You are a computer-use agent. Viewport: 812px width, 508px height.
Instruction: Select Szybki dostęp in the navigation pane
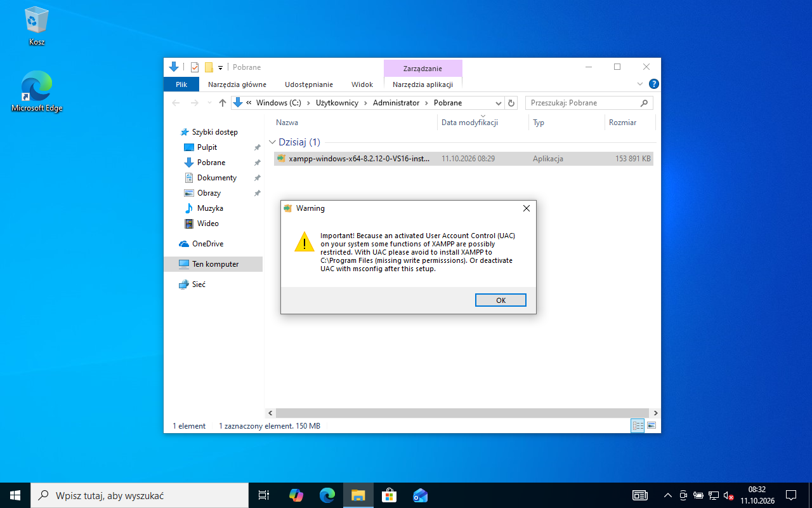[214, 132]
